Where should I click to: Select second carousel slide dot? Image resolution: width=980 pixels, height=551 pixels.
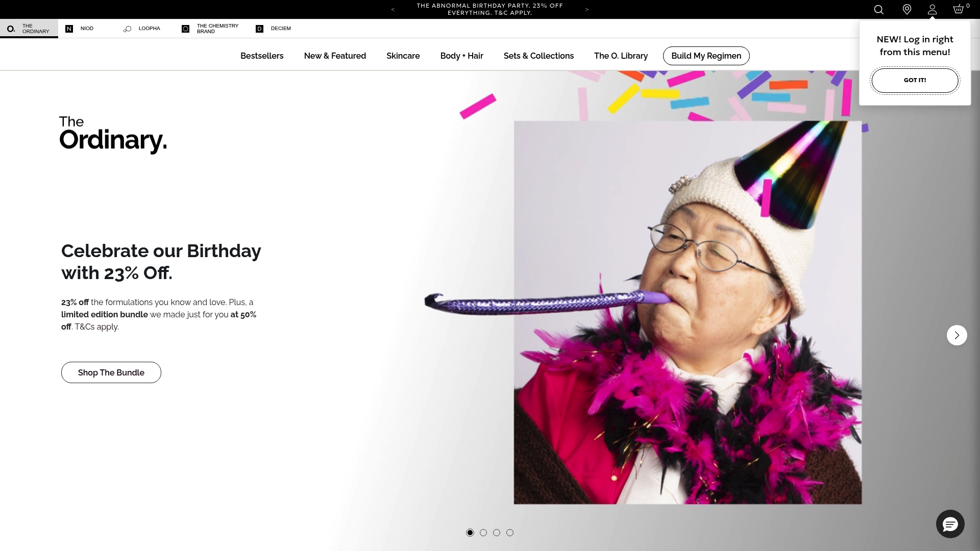click(x=483, y=533)
